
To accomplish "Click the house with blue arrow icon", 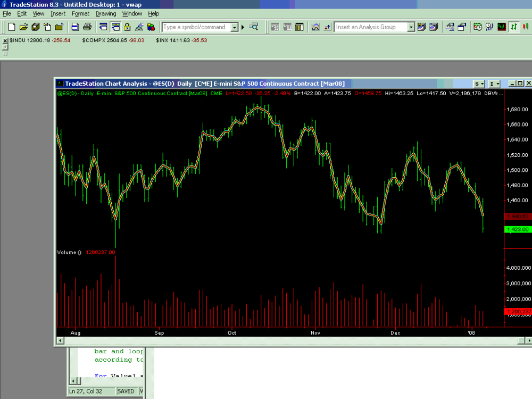I will tap(450, 27).
